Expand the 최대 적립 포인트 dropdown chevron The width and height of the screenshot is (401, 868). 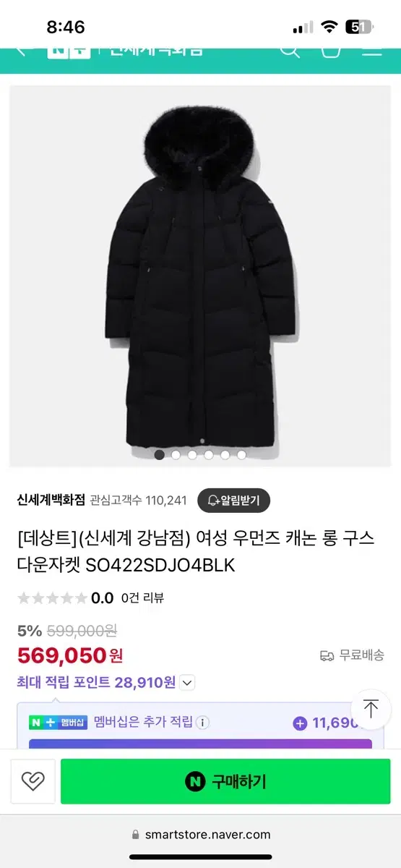pyautogui.click(x=187, y=682)
